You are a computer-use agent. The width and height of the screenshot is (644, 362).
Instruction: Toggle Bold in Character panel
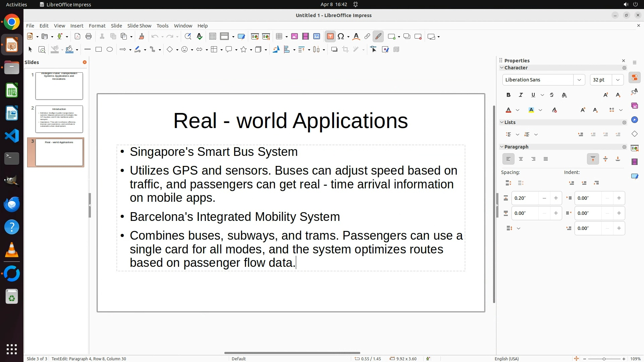(508, 95)
